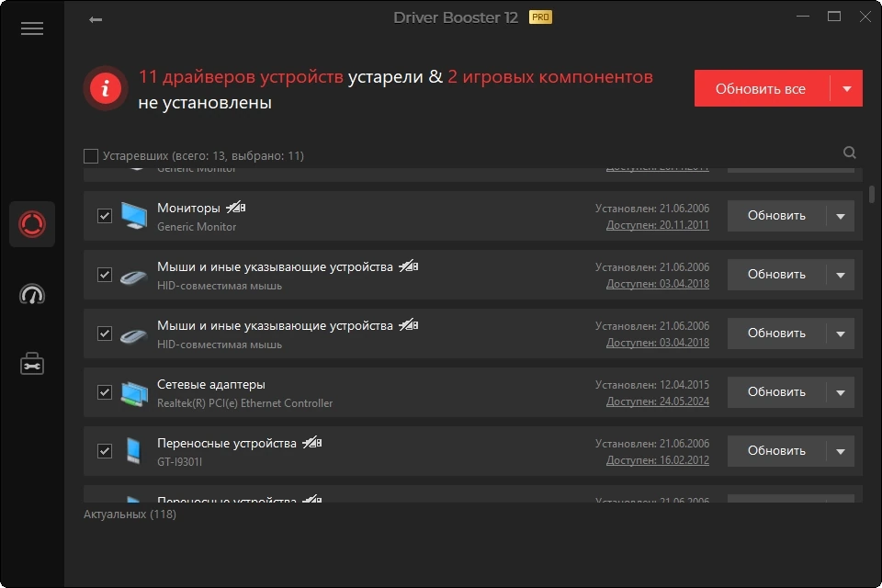Screen dimensions: 882x588
Task: Click the yellow PRO badge
Action: coord(540,17)
